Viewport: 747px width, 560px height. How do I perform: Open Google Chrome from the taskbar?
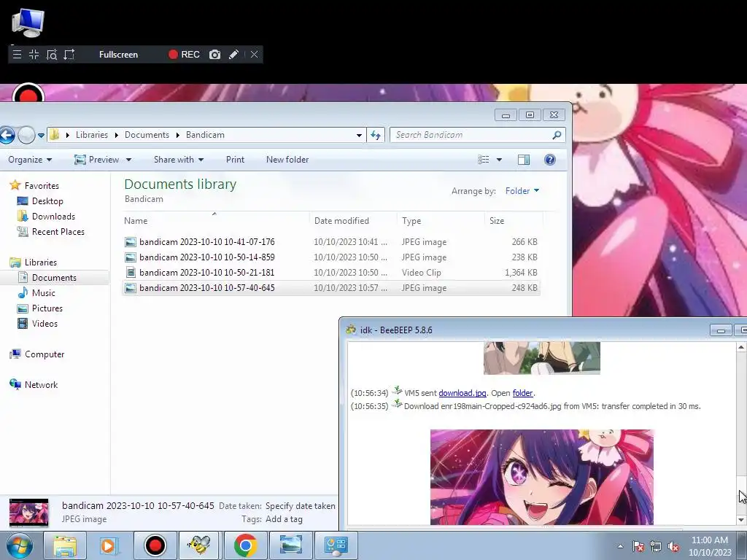click(x=245, y=545)
